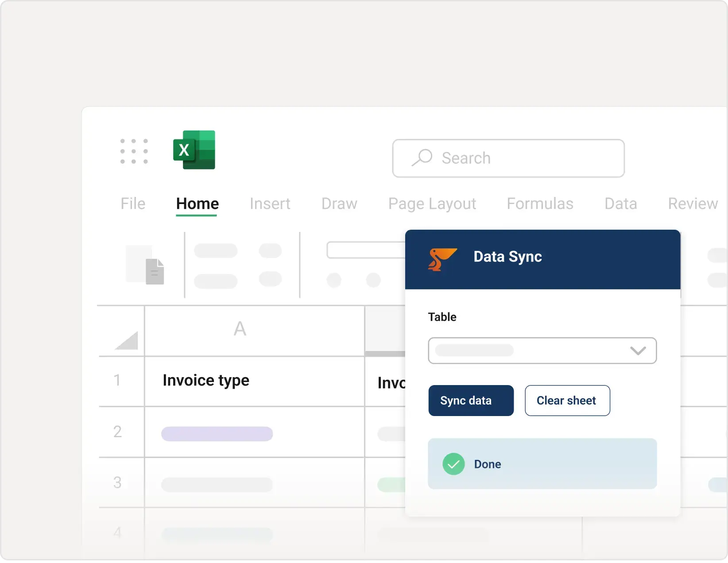Image resolution: width=728 pixels, height=563 pixels.
Task: Click into the Search field
Action: point(508,158)
